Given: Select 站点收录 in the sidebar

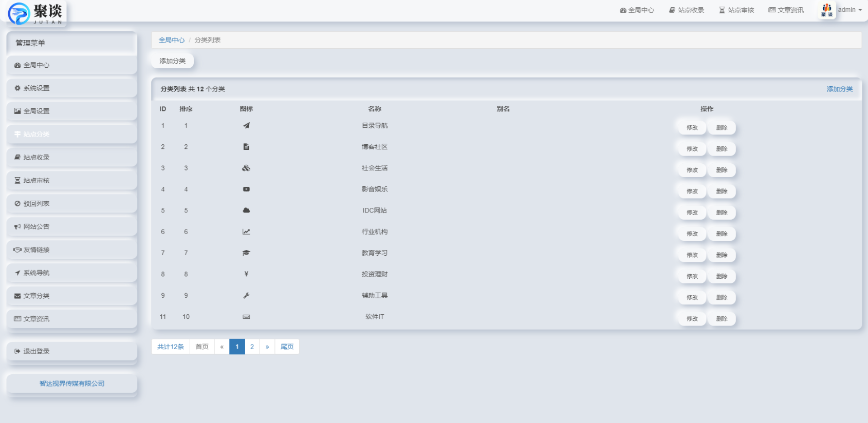Looking at the screenshot, I should tap(72, 158).
